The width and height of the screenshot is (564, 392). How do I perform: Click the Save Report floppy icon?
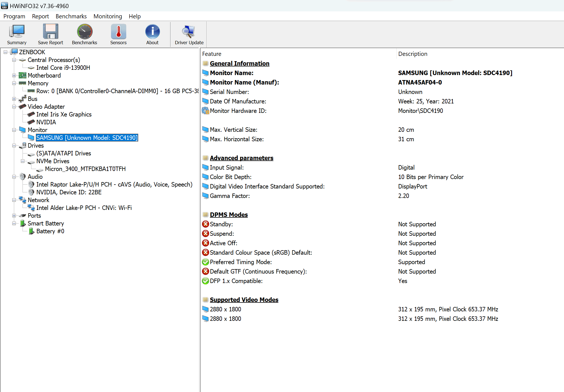[51, 31]
